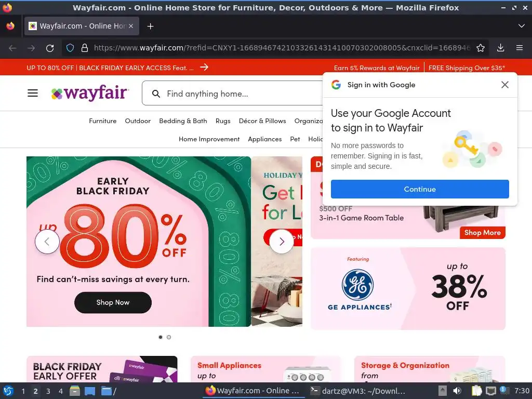Screen dimensions: 532x399
Task: Click Shop Now on 80% off banner
Action: [113, 302]
